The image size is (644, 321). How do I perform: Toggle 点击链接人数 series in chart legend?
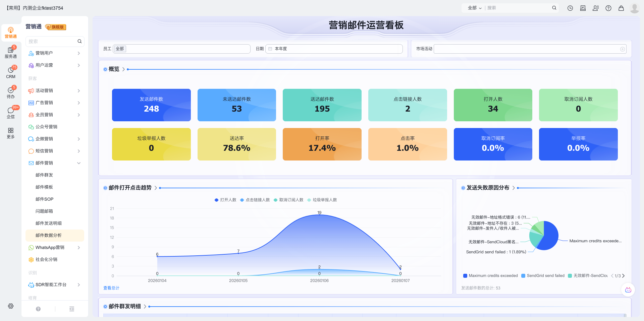[255, 200]
